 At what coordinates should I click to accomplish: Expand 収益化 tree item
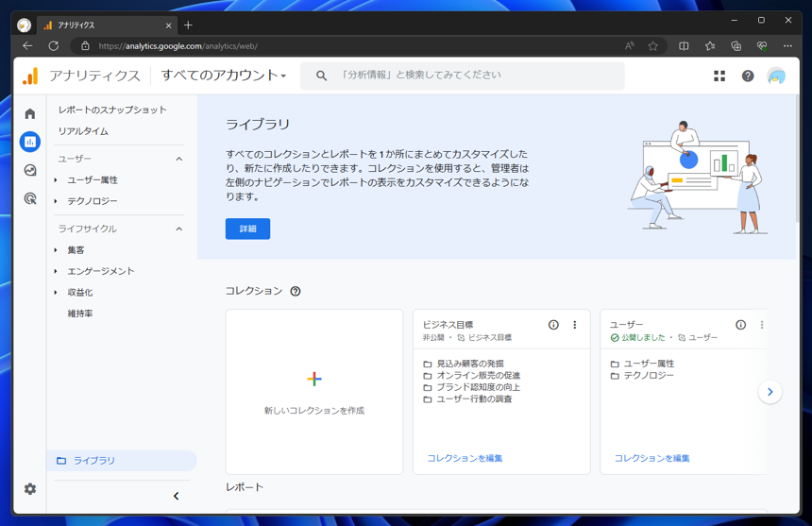tap(56, 293)
